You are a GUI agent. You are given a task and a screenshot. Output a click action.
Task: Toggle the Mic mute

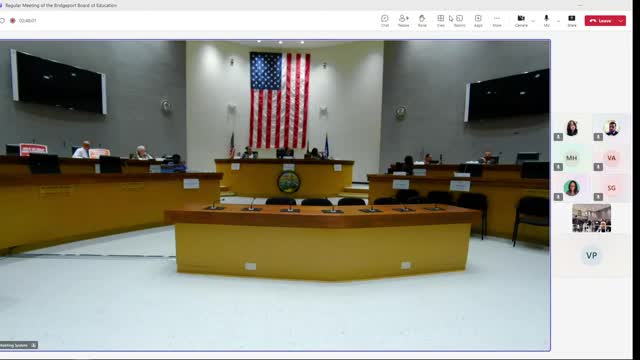coord(547,21)
